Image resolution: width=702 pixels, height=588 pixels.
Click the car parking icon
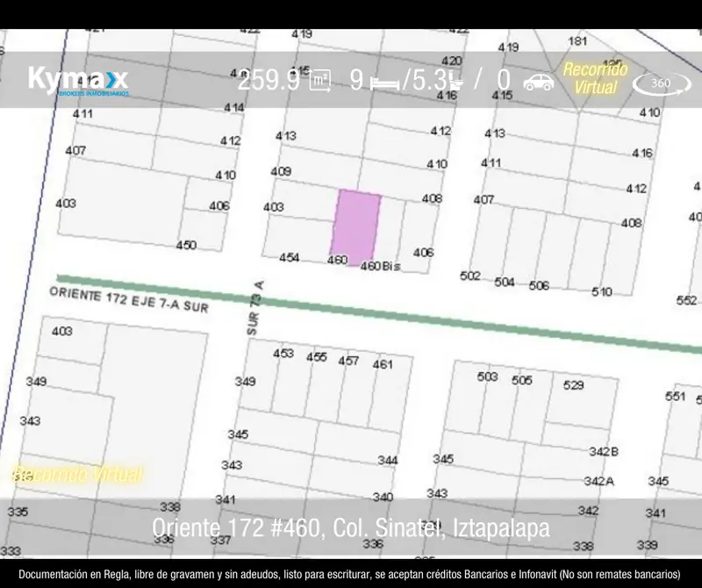pos(539,82)
